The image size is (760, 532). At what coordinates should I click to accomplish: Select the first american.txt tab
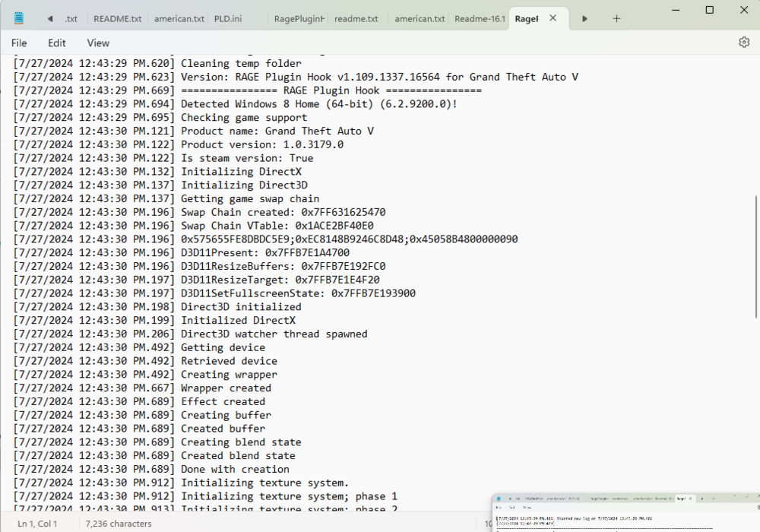180,18
